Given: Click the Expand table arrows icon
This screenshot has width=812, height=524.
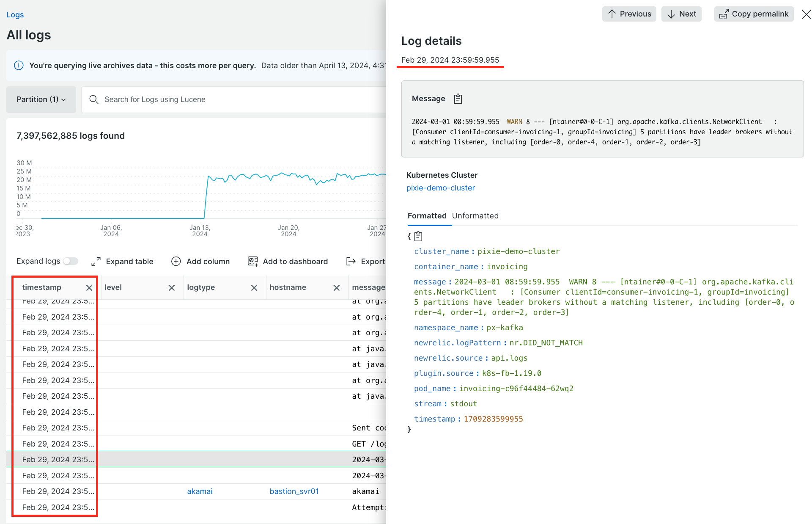Looking at the screenshot, I should 96,261.
